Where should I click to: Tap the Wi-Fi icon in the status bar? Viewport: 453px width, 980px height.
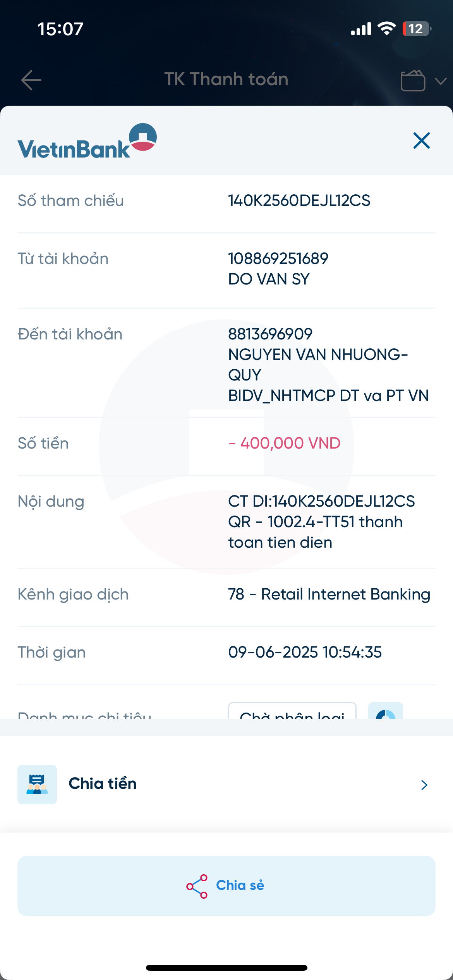386,29
